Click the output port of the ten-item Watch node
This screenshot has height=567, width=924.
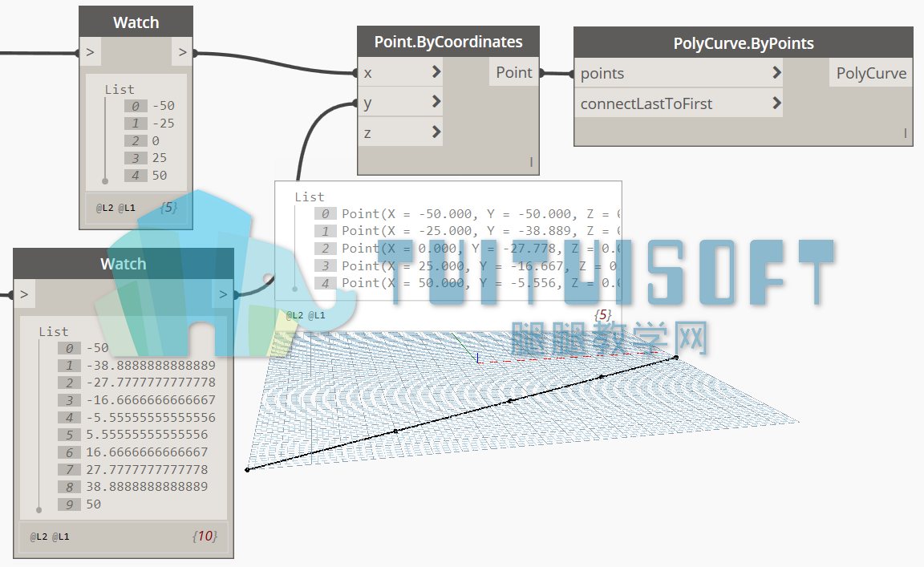pyautogui.click(x=223, y=294)
